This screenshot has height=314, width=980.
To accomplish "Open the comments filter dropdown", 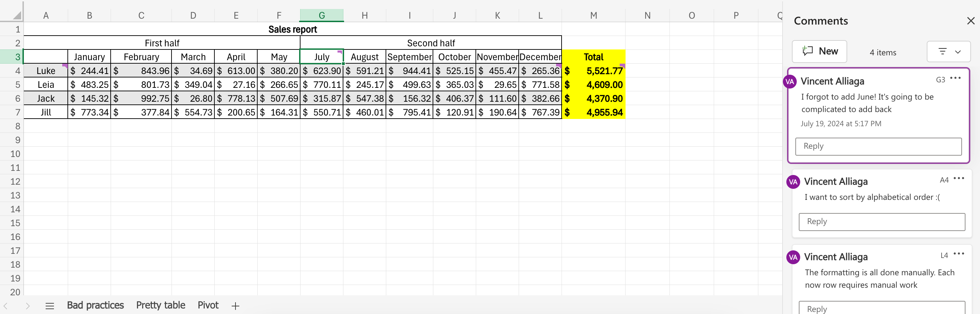I will click(x=949, y=52).
